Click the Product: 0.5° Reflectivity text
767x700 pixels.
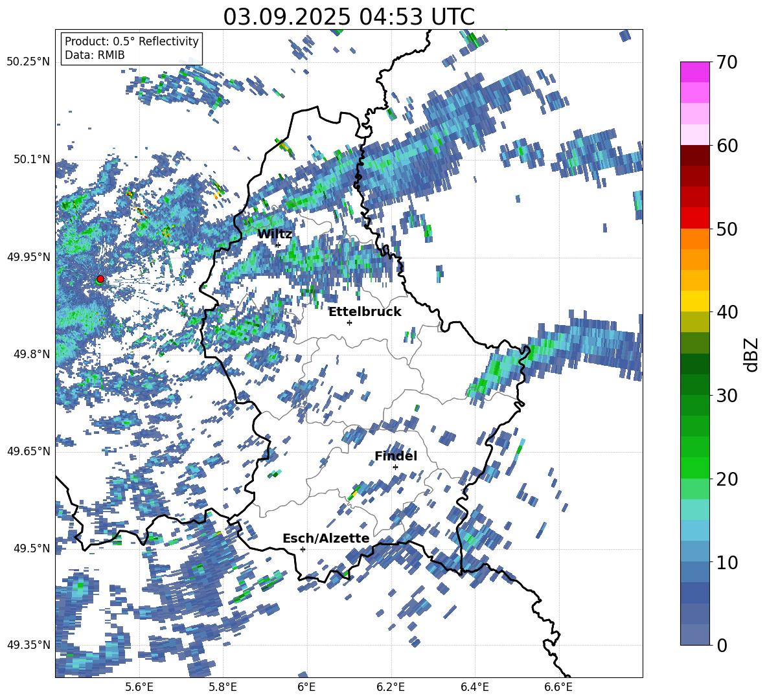tap(132, 41)
